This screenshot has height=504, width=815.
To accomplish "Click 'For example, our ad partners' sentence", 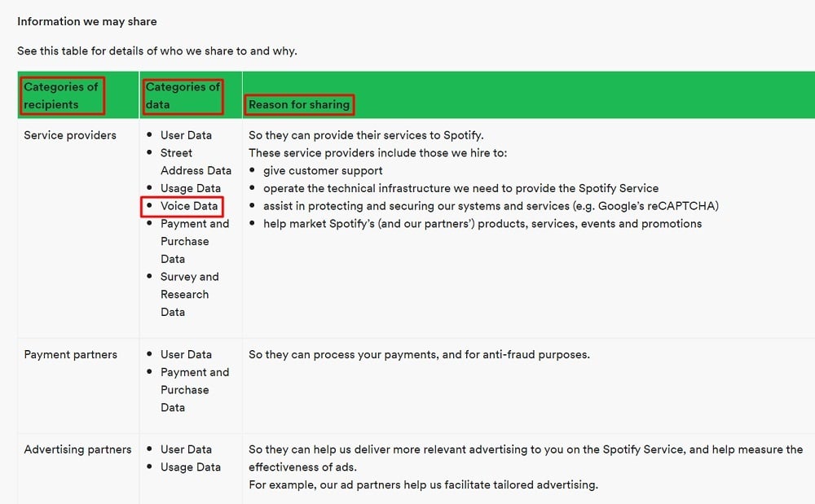I will (424, 484).
